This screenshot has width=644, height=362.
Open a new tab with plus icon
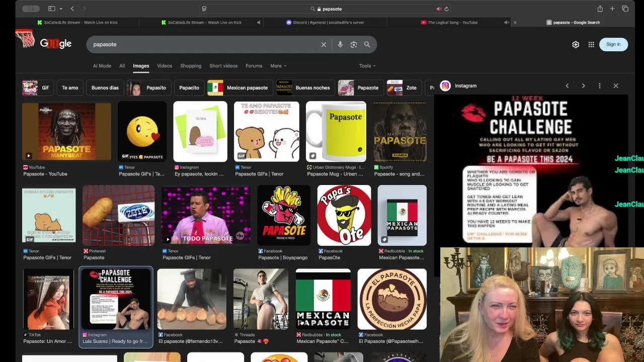(x=612, y=9)
